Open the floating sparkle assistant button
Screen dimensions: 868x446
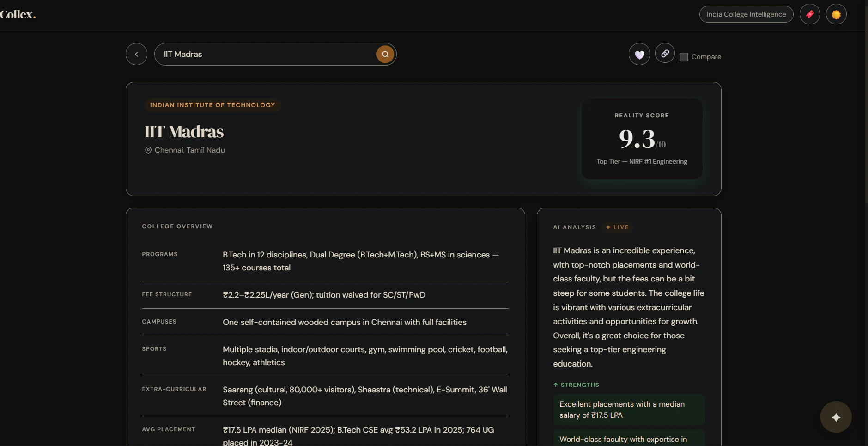pyautogui.click(x=836, y=417)
